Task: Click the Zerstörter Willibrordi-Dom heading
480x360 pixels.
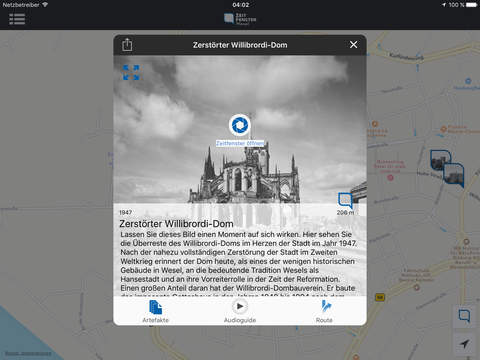Action: (176, 224)
